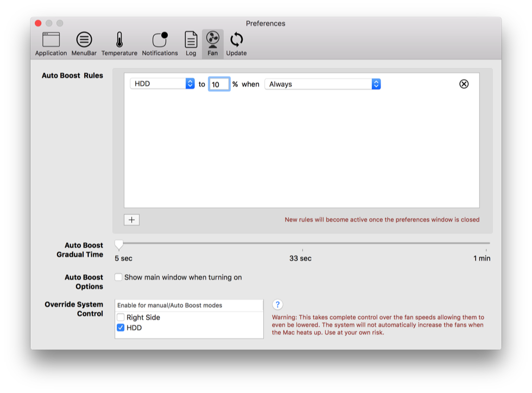Open the HDD fan selection dropdown
Viewport: 532px width, 393px height.
click(x=162, y=84)
